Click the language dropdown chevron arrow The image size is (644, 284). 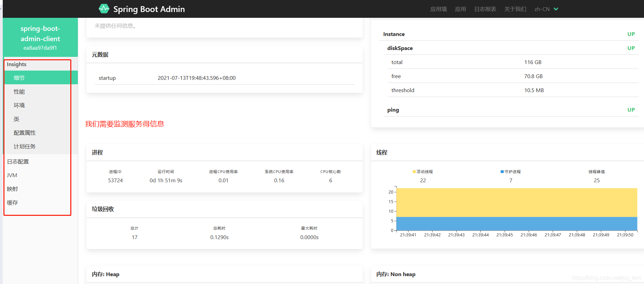[556, 9]
